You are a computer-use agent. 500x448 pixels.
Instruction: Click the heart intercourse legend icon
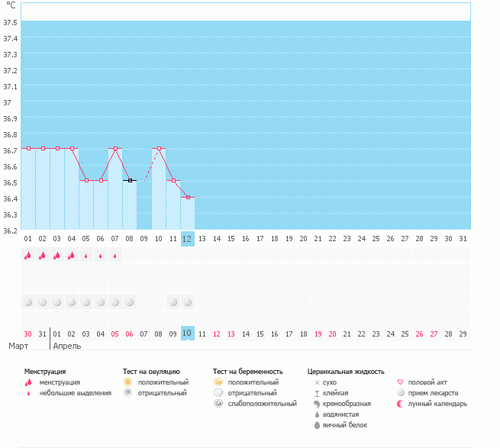coord(401,382)
